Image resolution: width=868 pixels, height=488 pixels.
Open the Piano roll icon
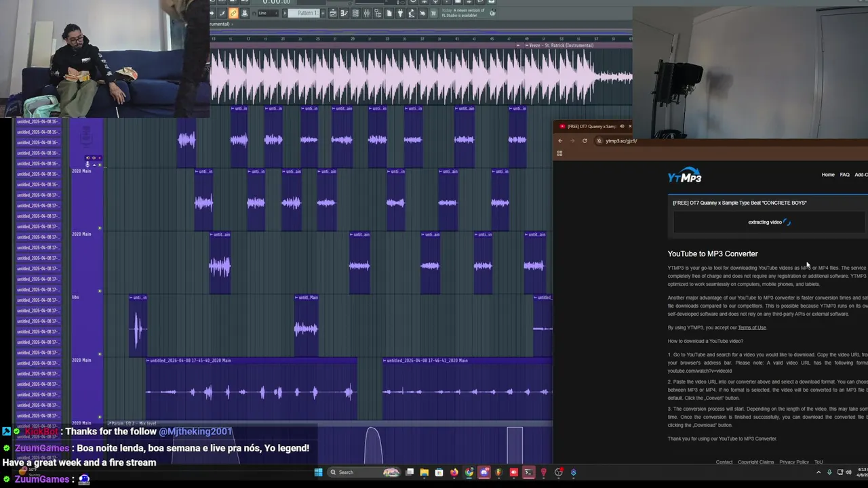coord(344,13)
